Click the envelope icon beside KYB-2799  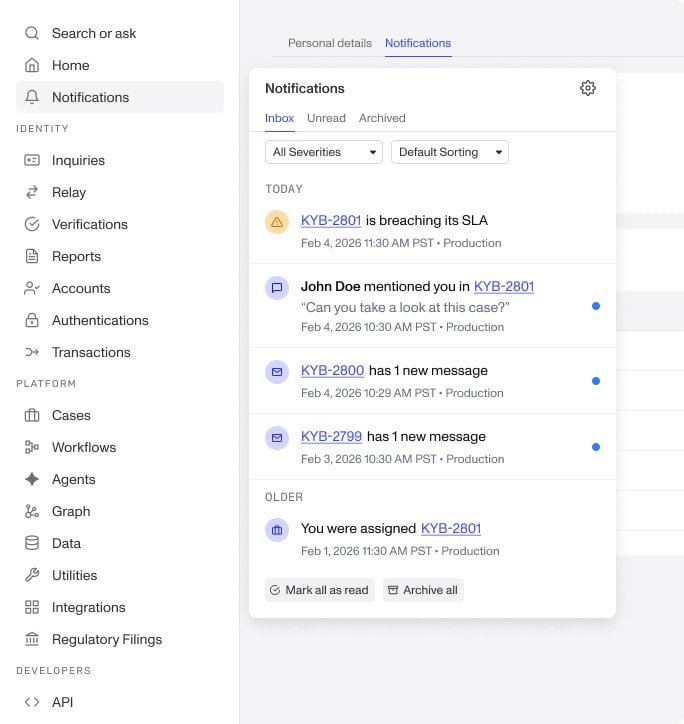click(277, 438)
